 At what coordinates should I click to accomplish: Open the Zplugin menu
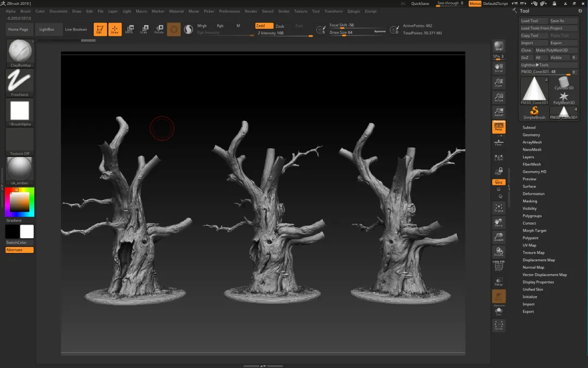tap(353, 11)
